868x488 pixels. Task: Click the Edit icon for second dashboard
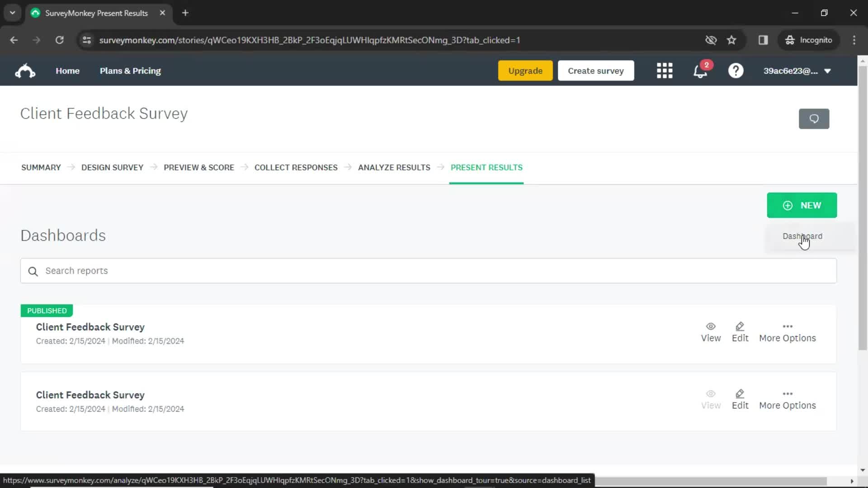click(x=741, y=394)
